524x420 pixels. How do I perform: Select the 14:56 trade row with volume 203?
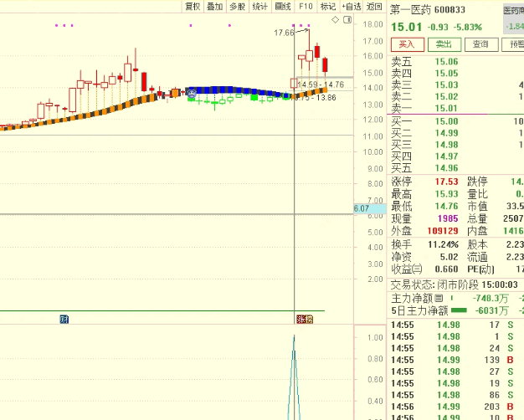[455, 407]
